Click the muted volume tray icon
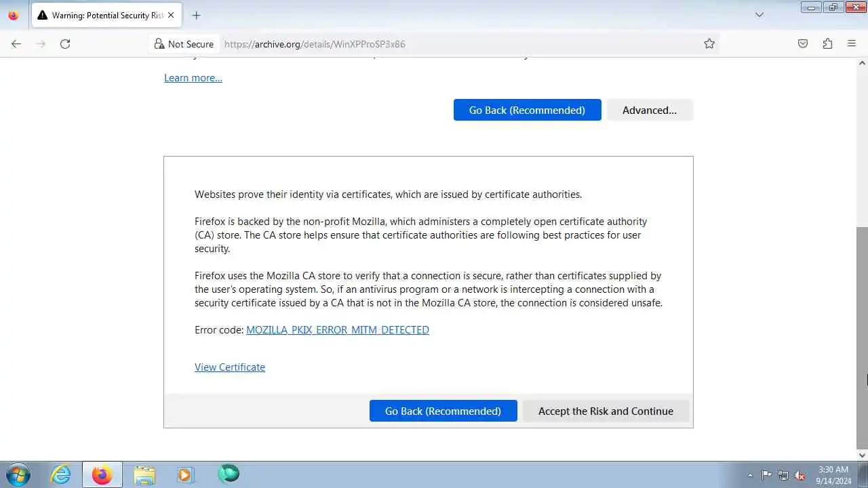 [x=800, y=475]
